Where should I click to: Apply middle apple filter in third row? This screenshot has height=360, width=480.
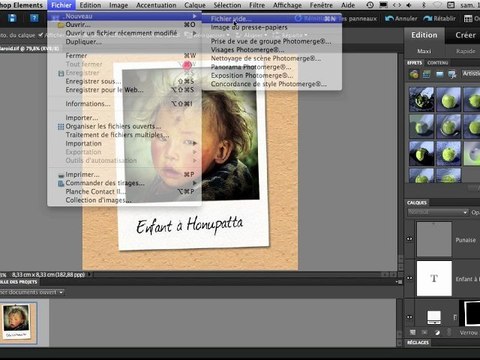pos(449,153)
